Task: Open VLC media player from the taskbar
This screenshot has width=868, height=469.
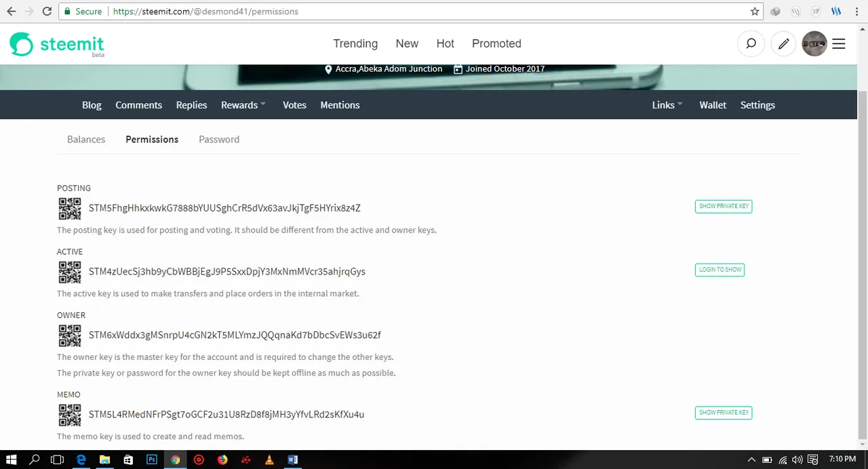Action: 269,460
